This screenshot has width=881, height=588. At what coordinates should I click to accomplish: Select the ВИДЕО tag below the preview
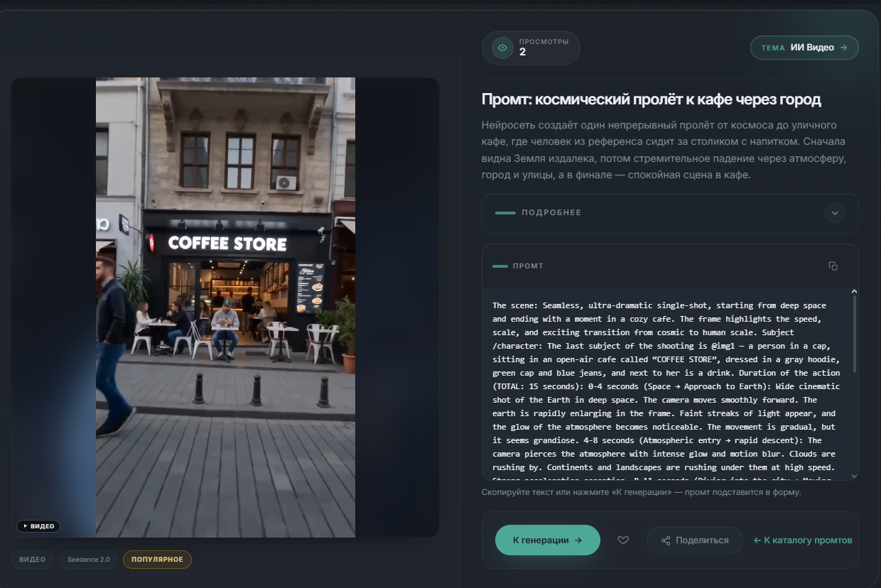point(32,560)
